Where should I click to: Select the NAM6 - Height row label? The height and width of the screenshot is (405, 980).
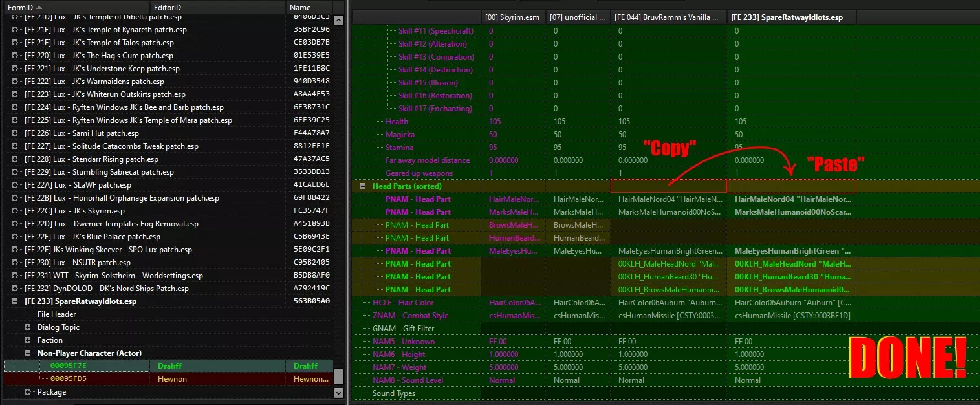[x=399, y=355]
